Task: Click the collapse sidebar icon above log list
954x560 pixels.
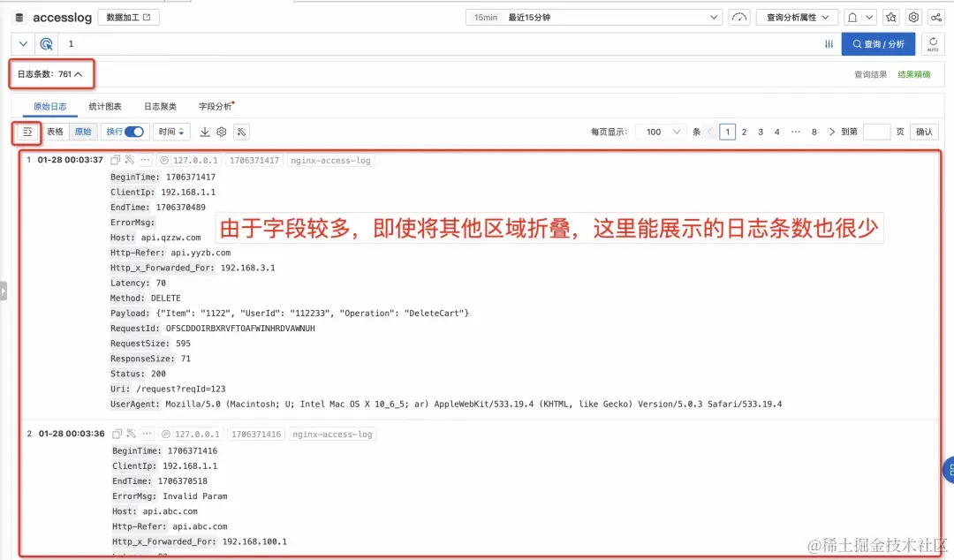Action: (26, 131)
